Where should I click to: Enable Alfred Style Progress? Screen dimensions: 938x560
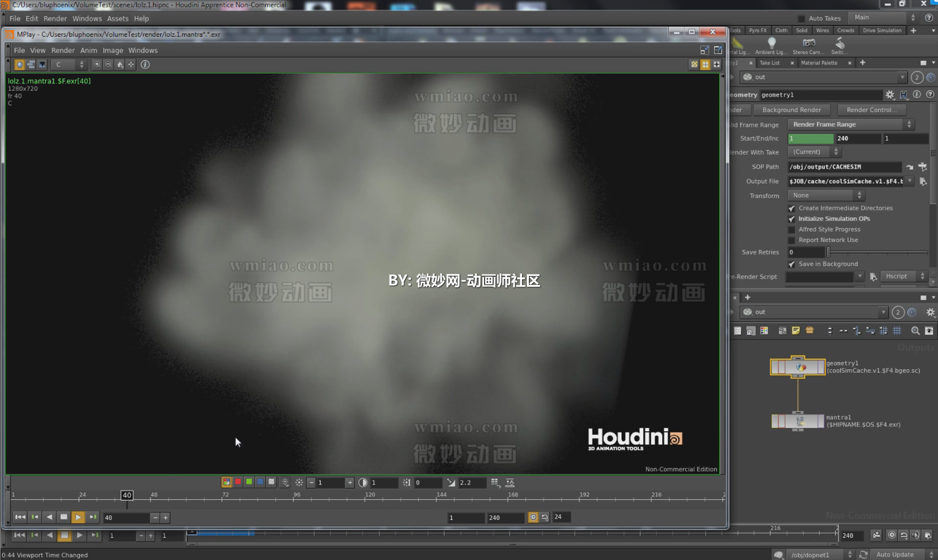[792, 229]
